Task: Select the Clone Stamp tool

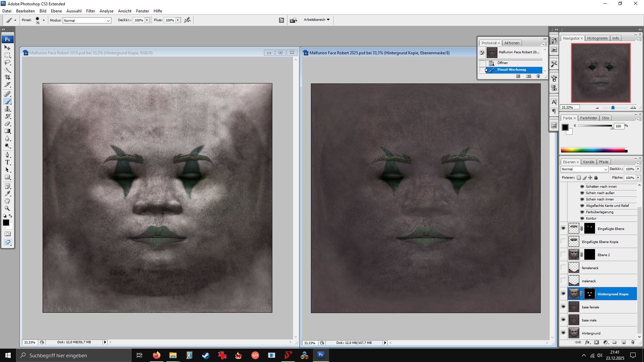Action: coord(7,109)
